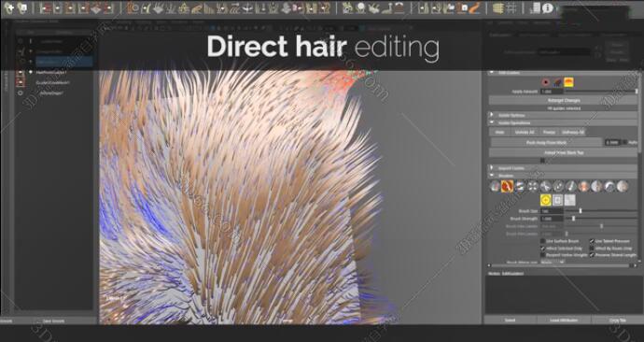Viewport: 644px width, 342px height.
Task: Click the Retarget Changes button
Action: [x=563, y=100]
